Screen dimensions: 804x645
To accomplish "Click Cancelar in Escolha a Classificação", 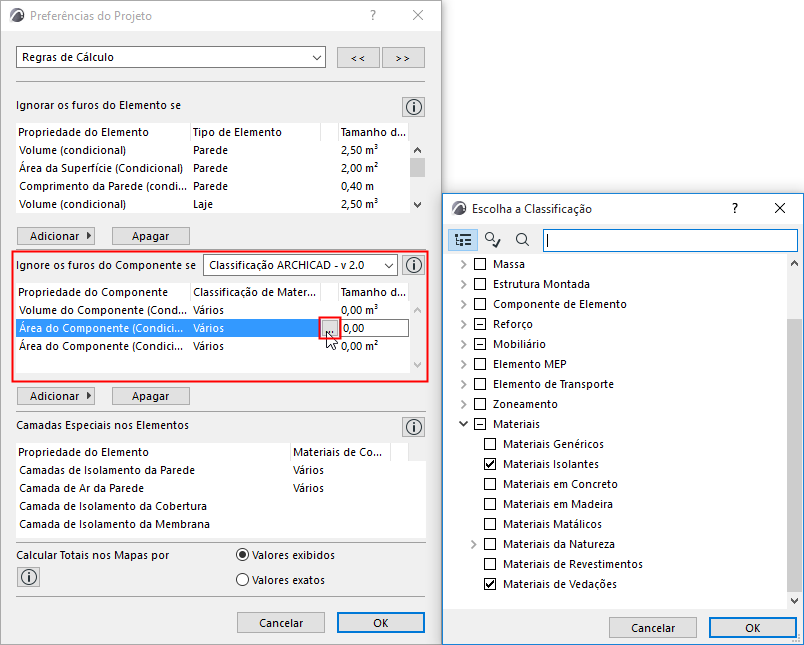I will [653, 628].
